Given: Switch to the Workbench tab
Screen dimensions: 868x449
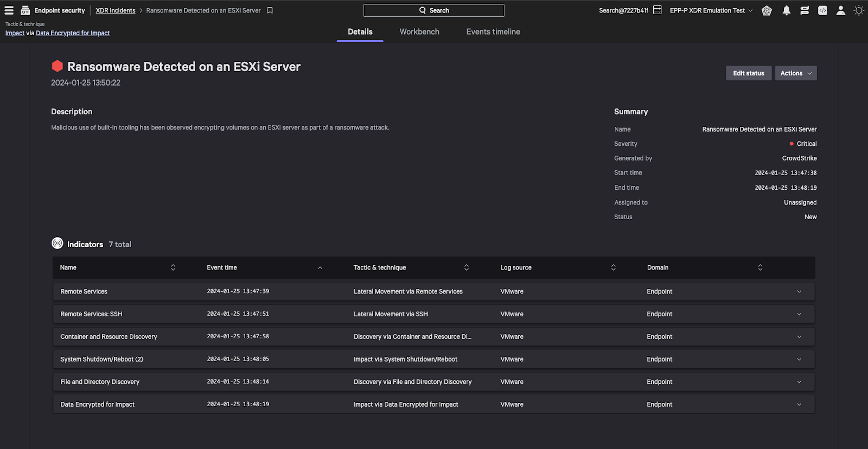Looking at the screenshot, I should pyautogui.click(x=419, y=31).
